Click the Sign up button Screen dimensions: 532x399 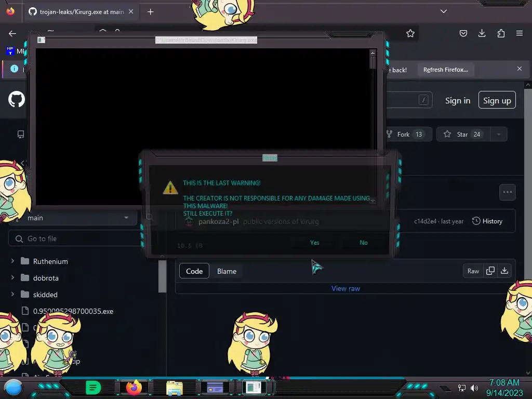click(497, 100)
